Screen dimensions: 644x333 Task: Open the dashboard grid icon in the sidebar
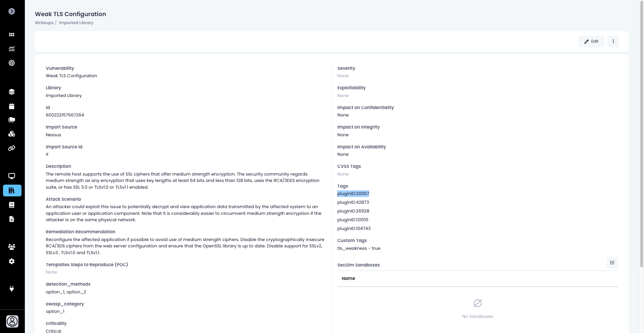coord(12,35)
